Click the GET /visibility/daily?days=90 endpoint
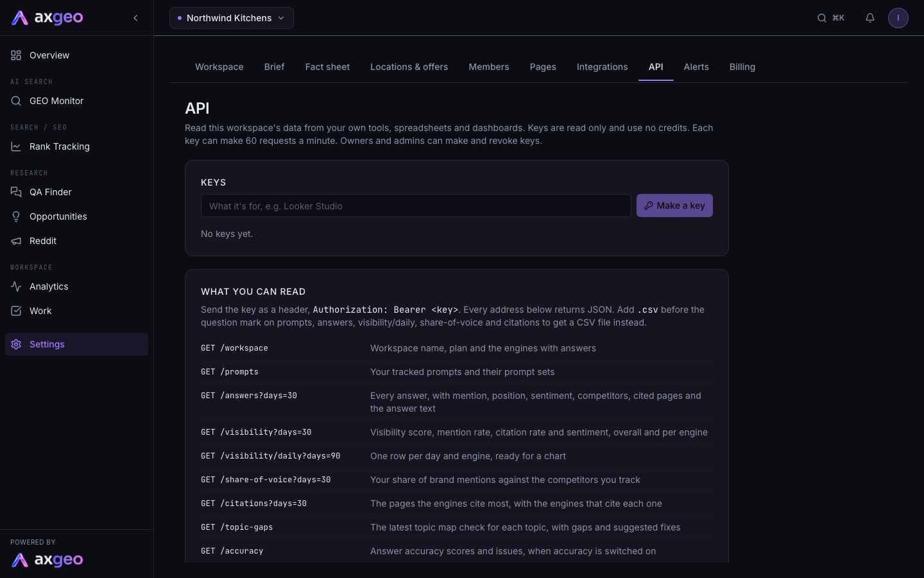924x578 pixels. pos(271,456)
